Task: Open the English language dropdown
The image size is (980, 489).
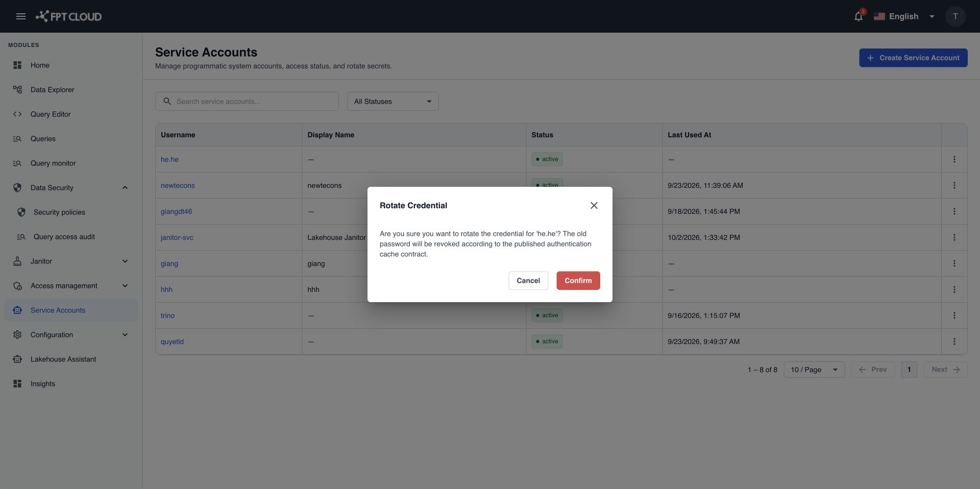Action: coord(904,16)
